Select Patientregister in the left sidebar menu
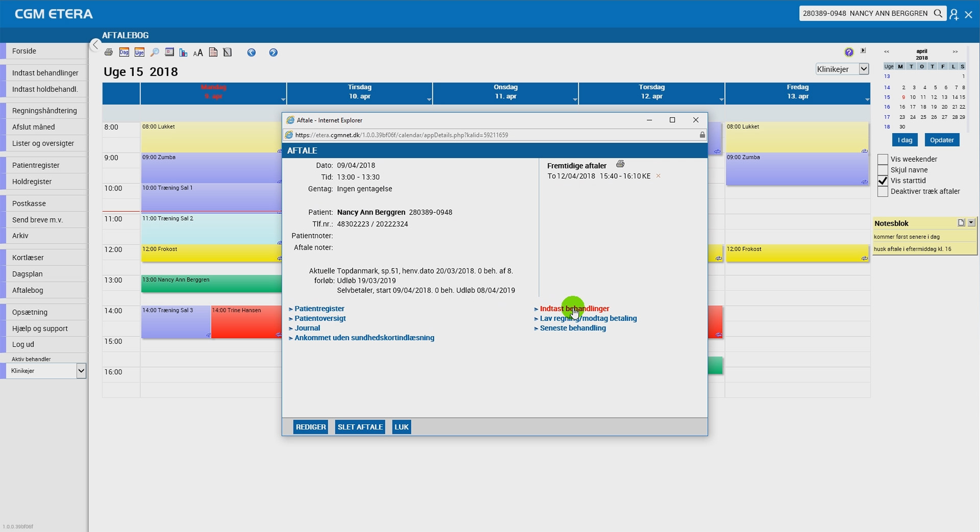 click(x=36, y=165)
